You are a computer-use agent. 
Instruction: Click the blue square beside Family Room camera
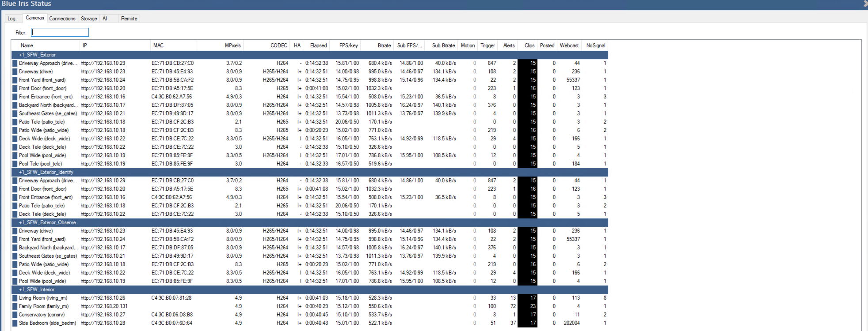tap(15, 306)
